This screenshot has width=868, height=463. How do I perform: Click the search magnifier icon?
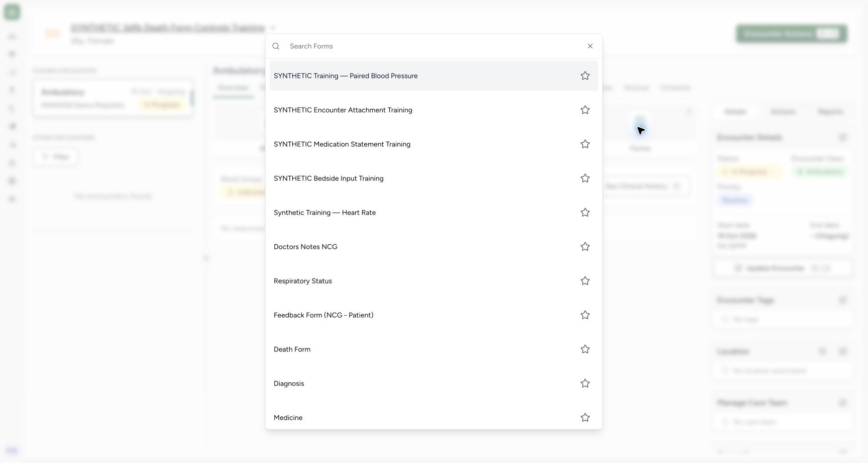[x=276, y=46]
